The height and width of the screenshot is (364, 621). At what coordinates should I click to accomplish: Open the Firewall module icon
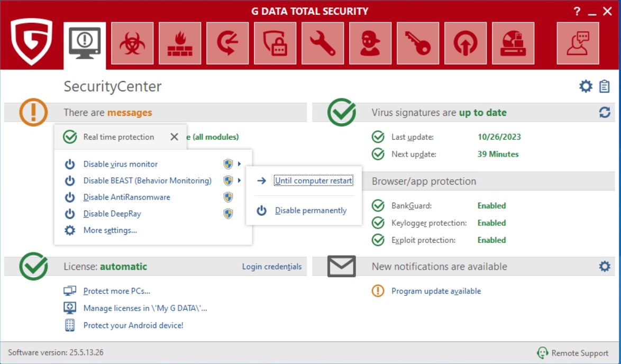coord(180,43)
